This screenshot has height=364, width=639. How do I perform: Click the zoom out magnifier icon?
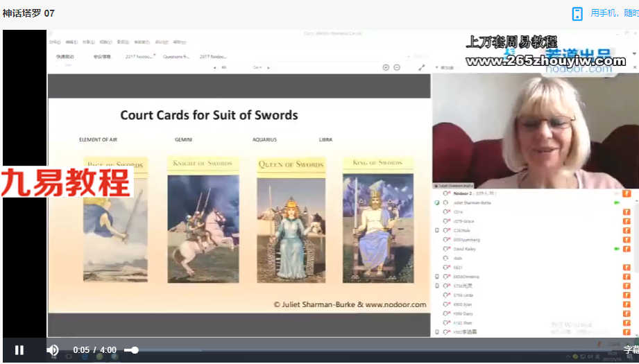coord(397,67)
